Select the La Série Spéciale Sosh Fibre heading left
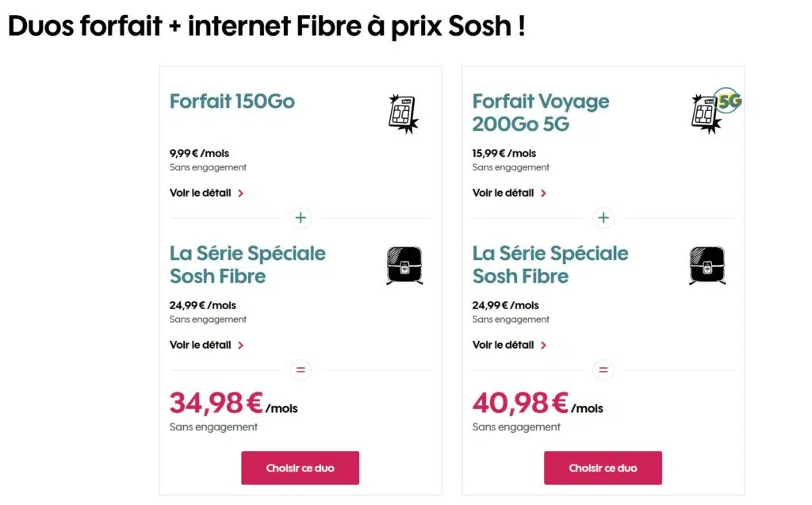The image size is (812, 505). pos(247,265)
